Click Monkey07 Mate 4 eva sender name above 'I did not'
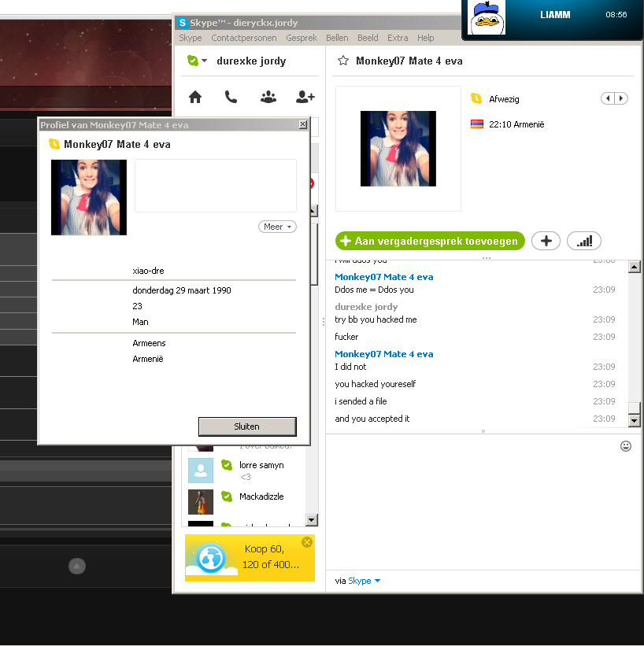 coord(384,354)
